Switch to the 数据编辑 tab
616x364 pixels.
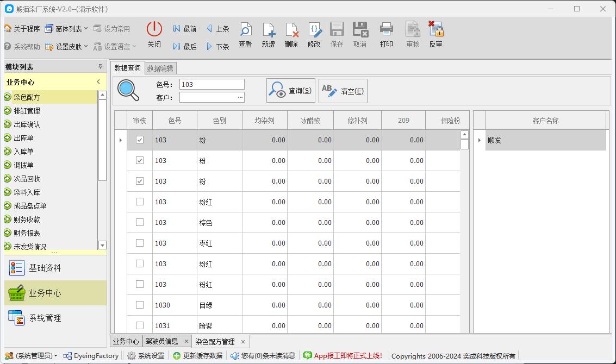[160, 68]
